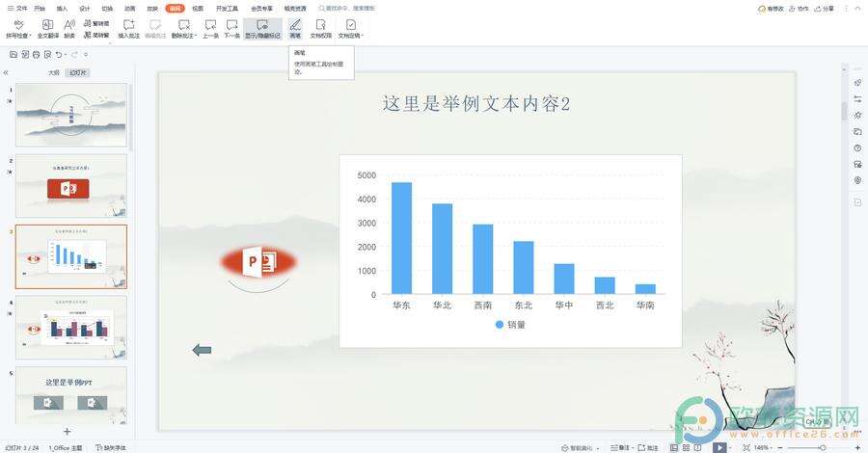Screen dimensions: 868x453
Task: Click the tallest bar labeled 华东 in chart
Action: tap(401, 238)
